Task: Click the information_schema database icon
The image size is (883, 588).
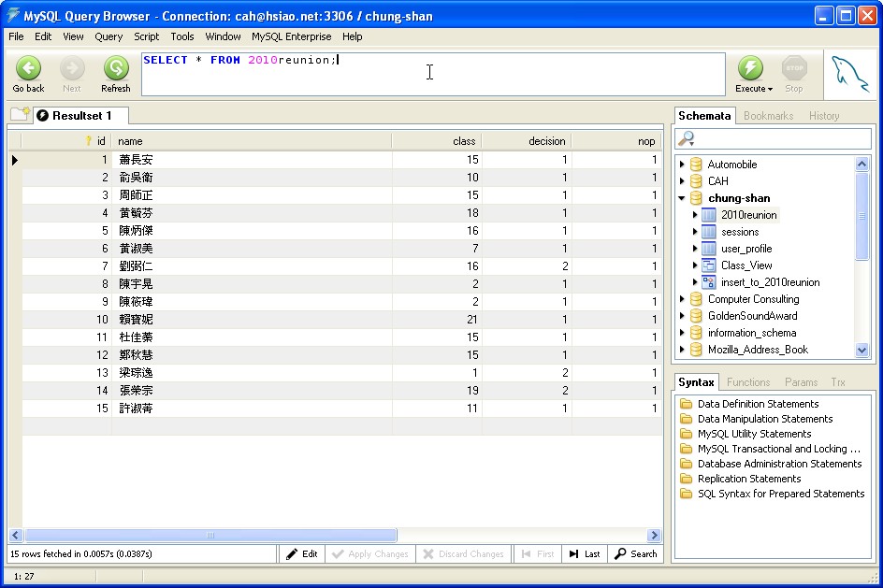Action: pyautogui.click(x=696, y=333)
